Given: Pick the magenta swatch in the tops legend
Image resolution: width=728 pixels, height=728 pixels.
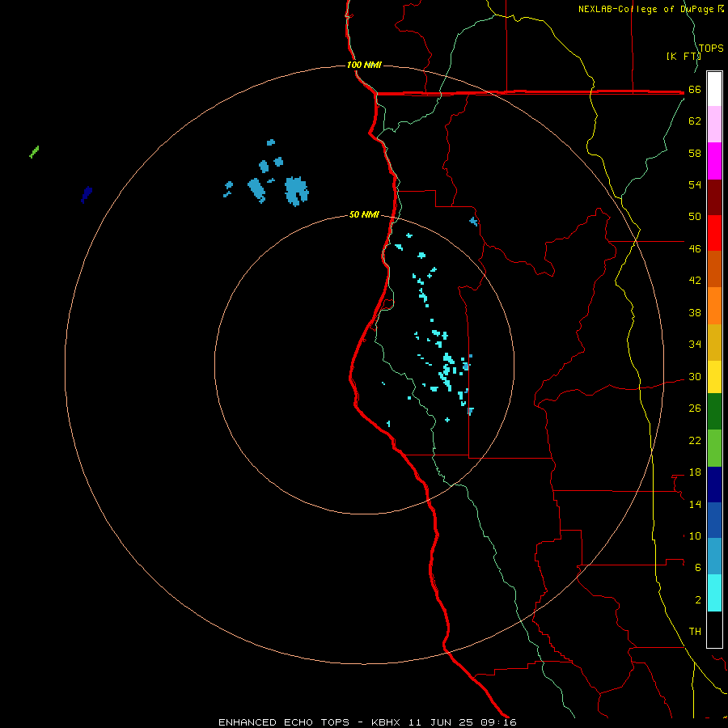Looking at the screenshot, I should click(714, 161).
